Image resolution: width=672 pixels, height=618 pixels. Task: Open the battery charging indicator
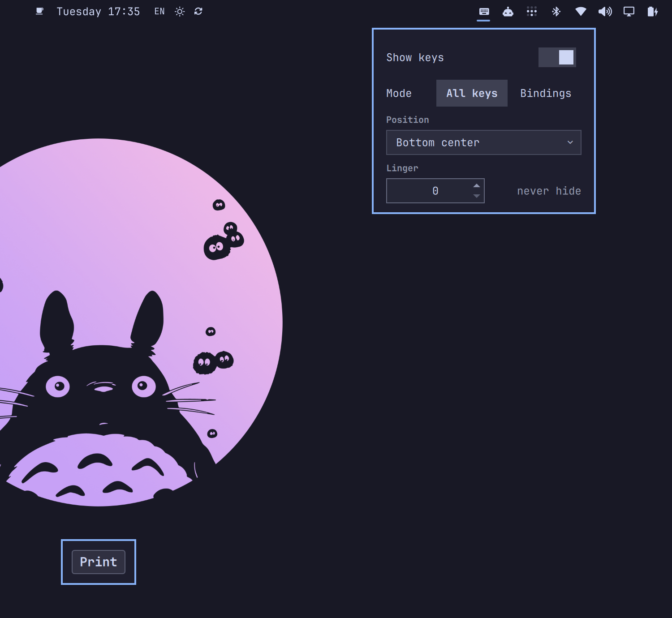(x=653, y=12)
